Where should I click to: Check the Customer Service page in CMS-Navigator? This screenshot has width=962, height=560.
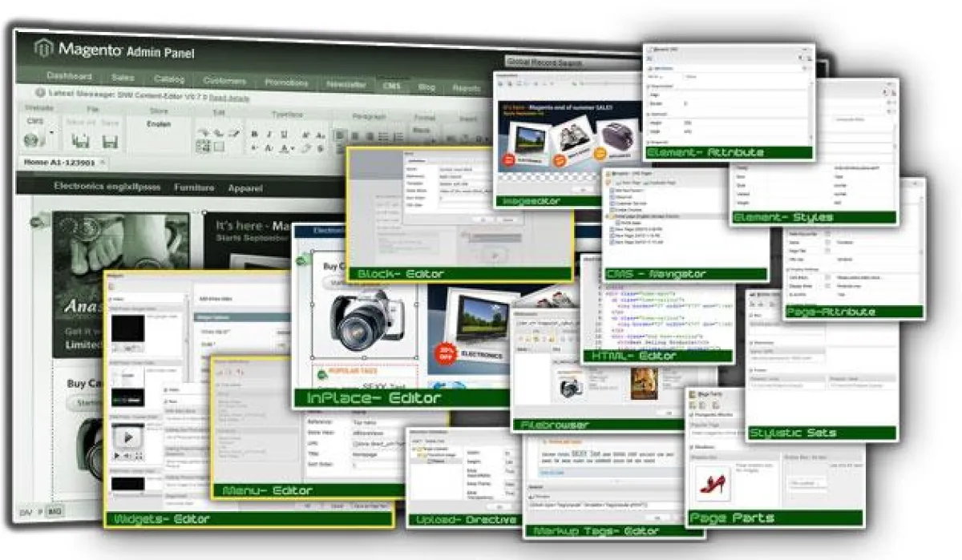[612, 203]
